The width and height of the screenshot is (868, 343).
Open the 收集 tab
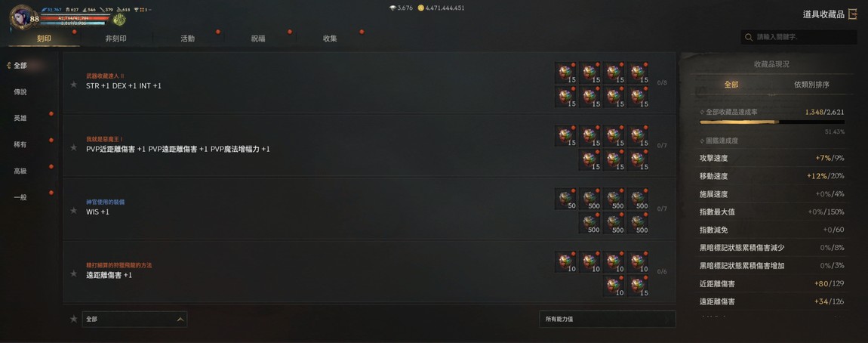[x=330, y=39]
